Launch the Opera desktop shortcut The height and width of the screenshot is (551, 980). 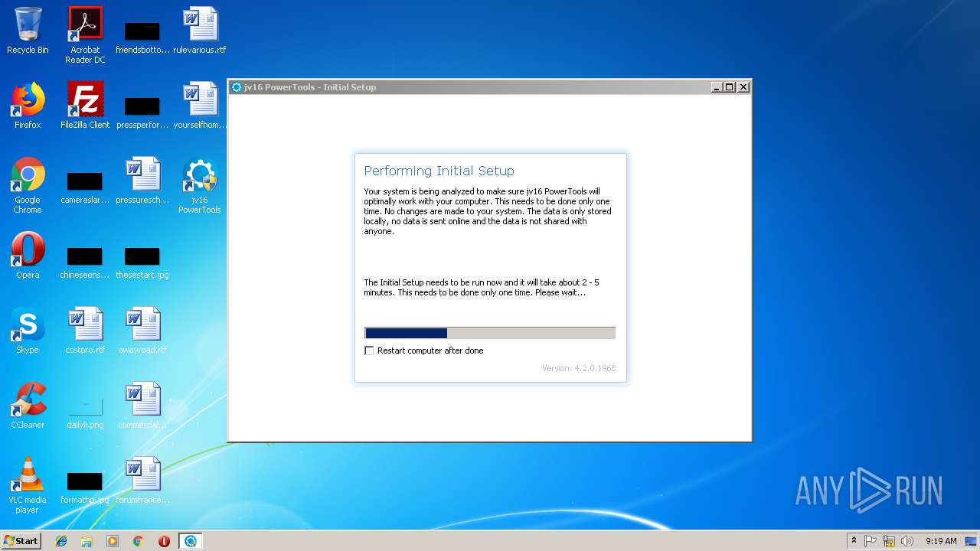click(28, 256)
